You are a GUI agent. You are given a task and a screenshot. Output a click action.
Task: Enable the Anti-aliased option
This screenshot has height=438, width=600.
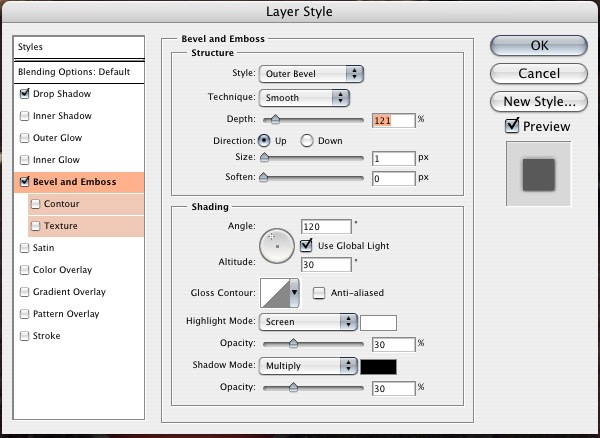click(319, 293)
